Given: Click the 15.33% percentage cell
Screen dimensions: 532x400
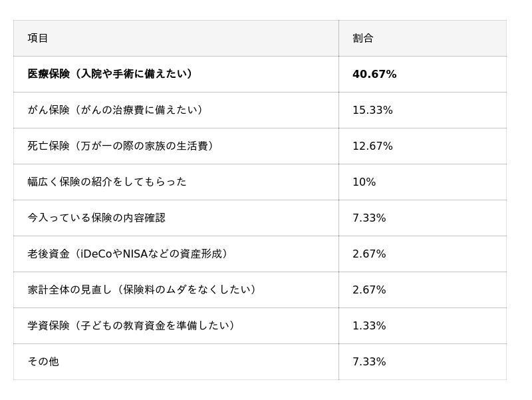Looking at the screenshot, I should [372, 110].
